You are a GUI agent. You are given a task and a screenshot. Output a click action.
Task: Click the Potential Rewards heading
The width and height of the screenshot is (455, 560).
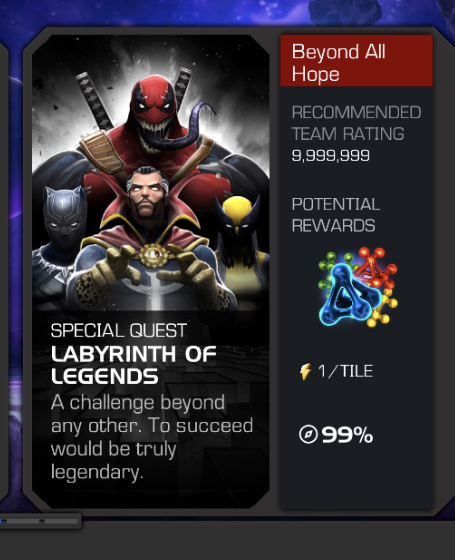336,215
